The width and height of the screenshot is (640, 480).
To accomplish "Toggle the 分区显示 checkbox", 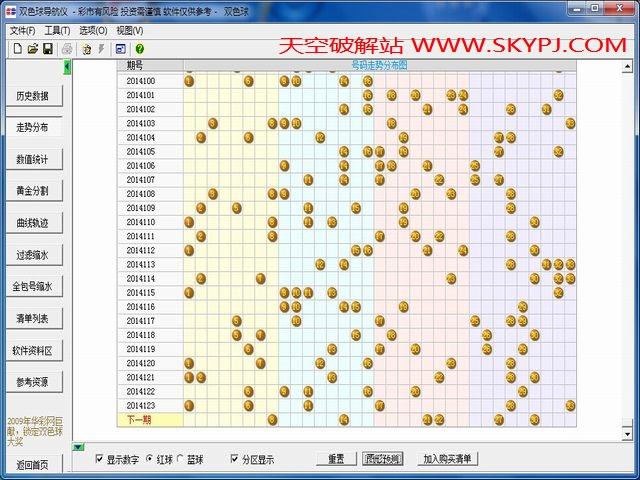I will (x=235, y=459).
